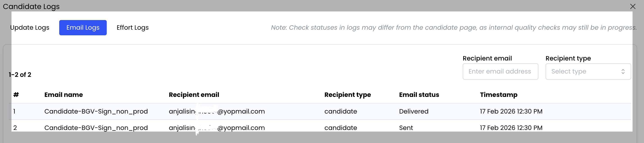The width and height of the screenshot is (644, 143).
Task: Open the Effort Logs tab
Action: coord(132,28)
